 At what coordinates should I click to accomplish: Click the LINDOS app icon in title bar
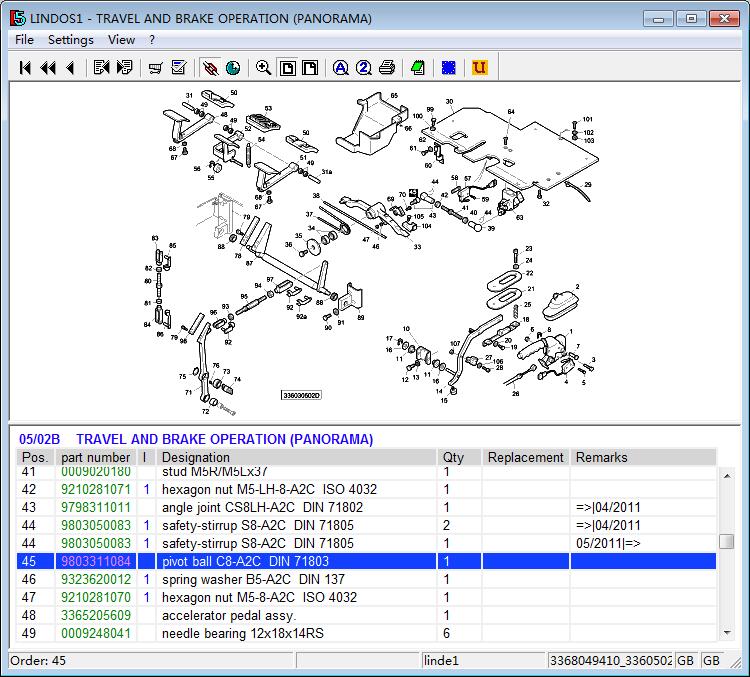18,18
